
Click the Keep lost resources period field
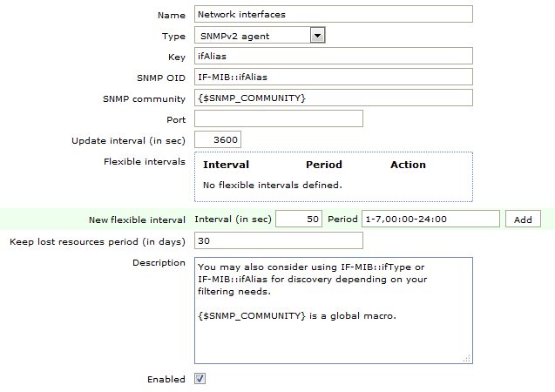(x=279, y=240)
